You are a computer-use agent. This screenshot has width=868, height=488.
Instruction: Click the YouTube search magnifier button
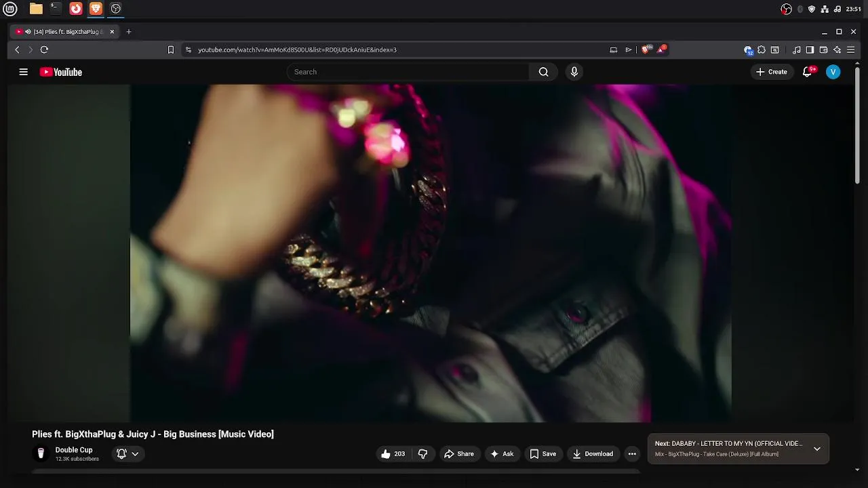[543, 72]
